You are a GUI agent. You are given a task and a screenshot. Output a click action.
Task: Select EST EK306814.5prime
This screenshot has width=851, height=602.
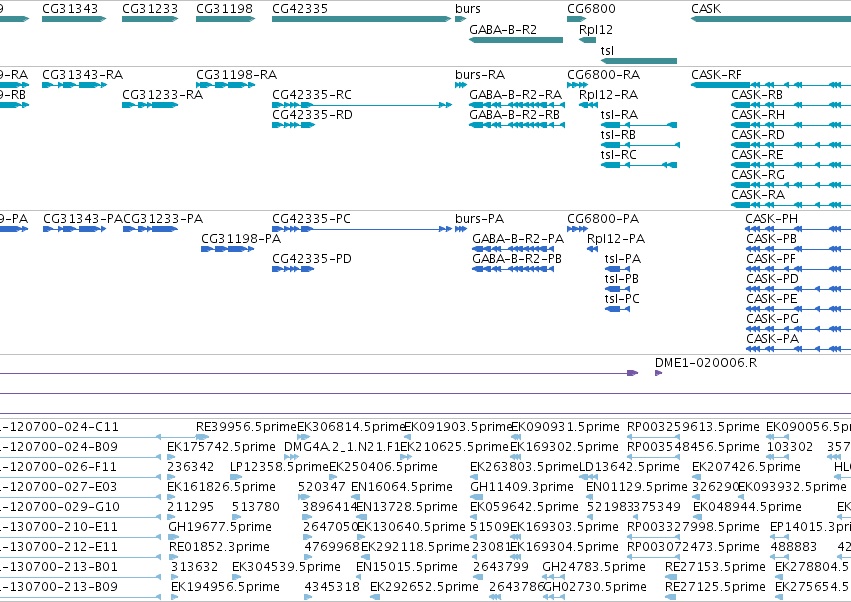(x=303, y=437)
